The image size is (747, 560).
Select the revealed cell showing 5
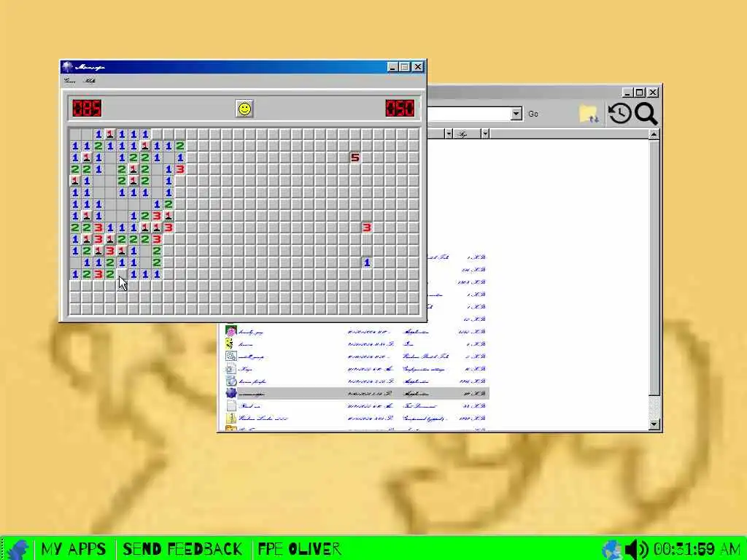355,157
